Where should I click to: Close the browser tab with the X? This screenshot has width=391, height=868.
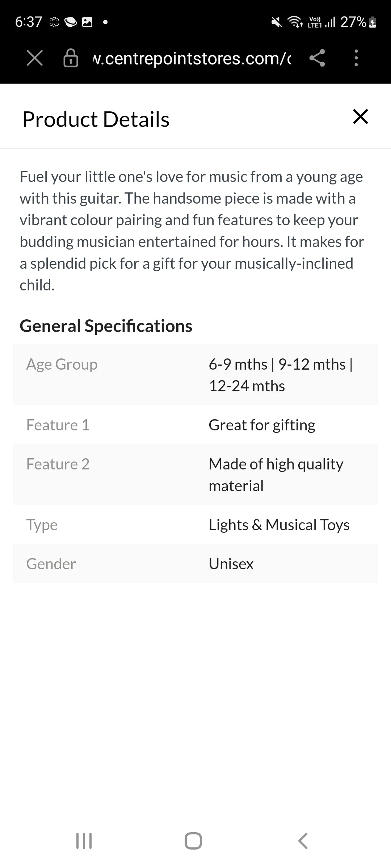pos(35,58)
